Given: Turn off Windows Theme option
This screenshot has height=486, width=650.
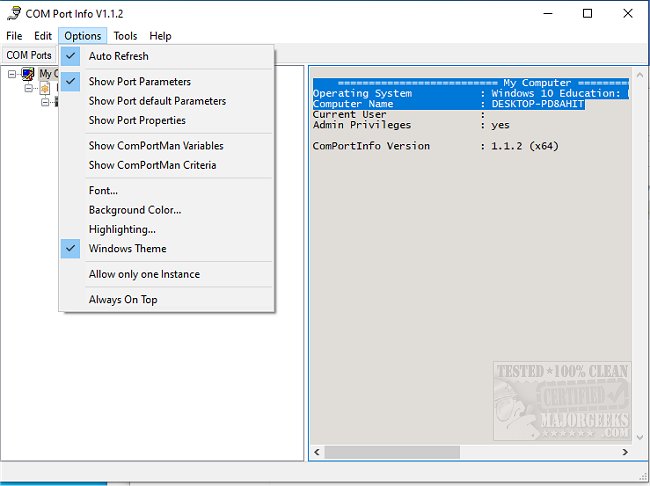Looking at the screenshot, I should point(127,248).
